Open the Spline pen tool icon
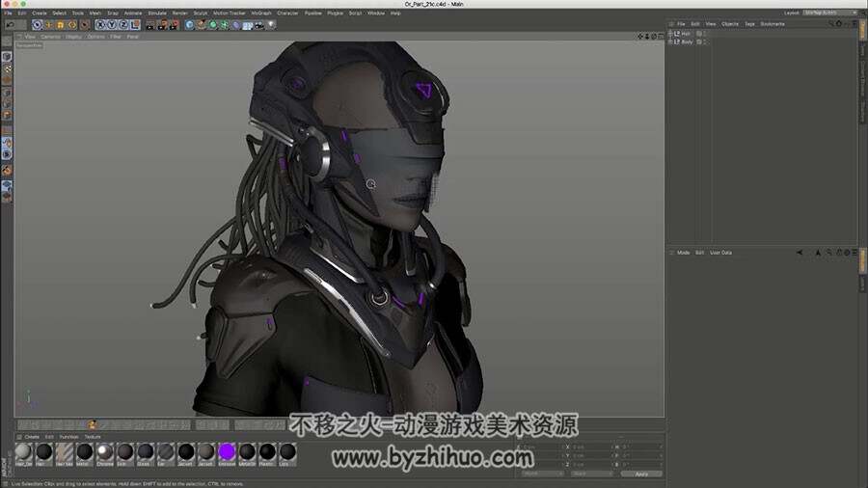This screenshot has height=488, width=868. point(201,25)
